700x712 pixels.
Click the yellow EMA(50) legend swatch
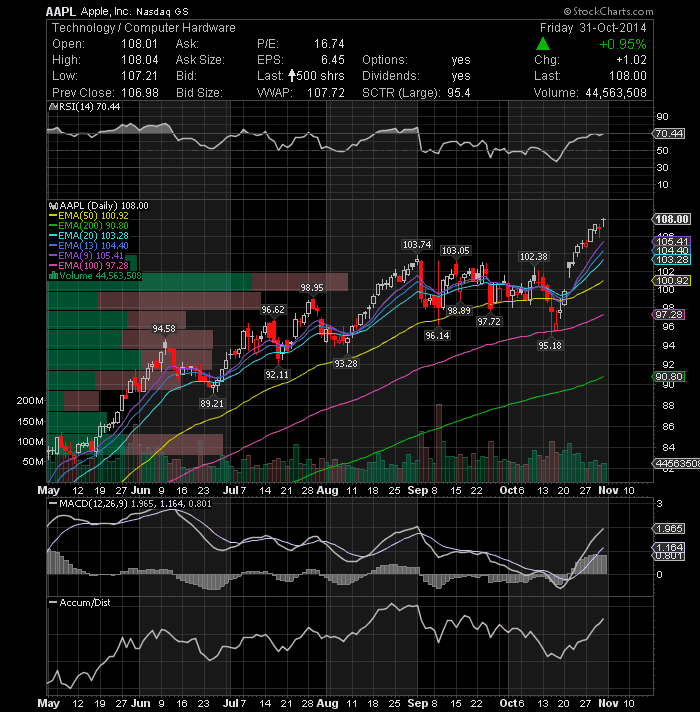[53, 216]
